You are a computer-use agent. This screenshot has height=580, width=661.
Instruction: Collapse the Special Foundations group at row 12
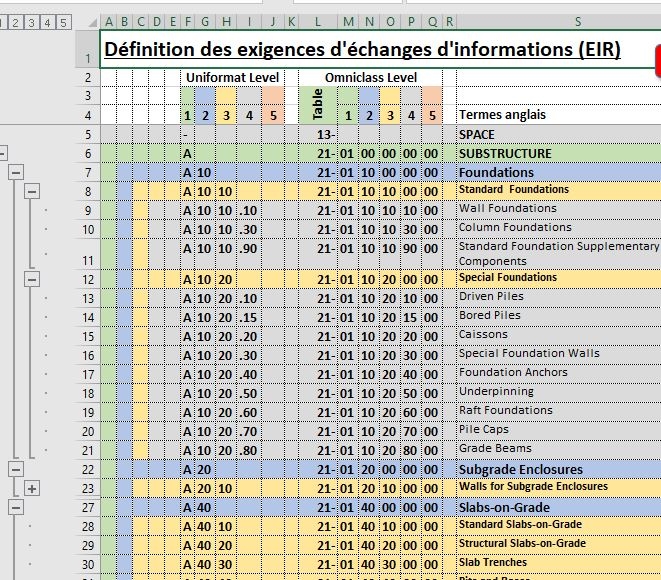[32, 279]
